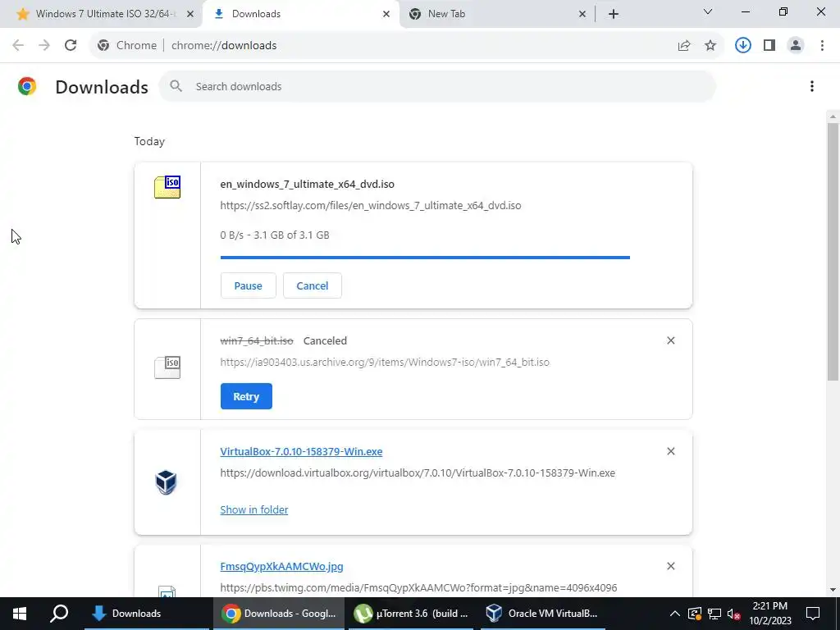Click the download.virtualbox.org source URL

tap(418, 473)
